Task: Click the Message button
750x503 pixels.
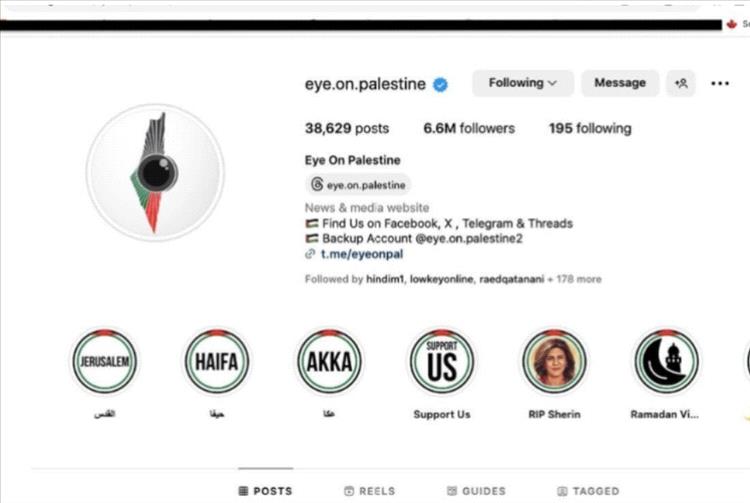Action: click(x=620, y=83)
